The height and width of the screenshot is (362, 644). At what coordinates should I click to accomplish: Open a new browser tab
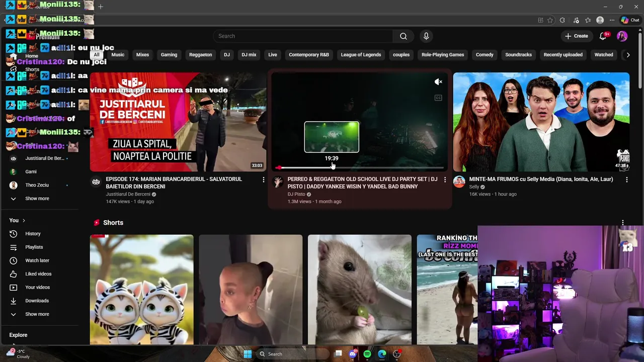click(101, 7)
